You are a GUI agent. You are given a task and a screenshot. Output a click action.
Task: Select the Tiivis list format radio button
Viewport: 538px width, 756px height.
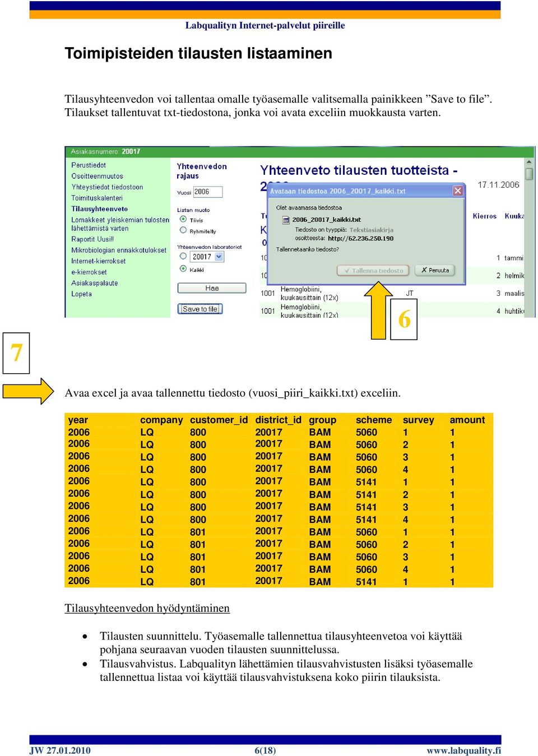(183, 219)
